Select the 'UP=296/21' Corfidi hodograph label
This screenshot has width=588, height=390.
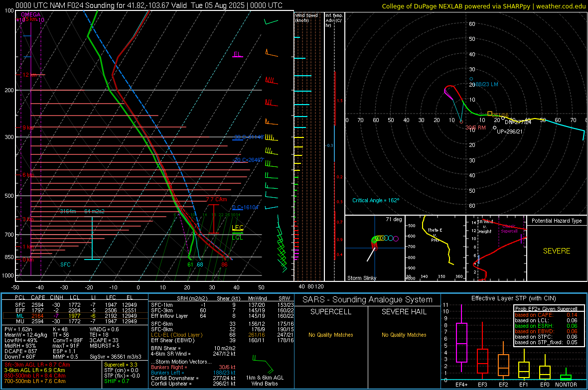pos(509,131)
